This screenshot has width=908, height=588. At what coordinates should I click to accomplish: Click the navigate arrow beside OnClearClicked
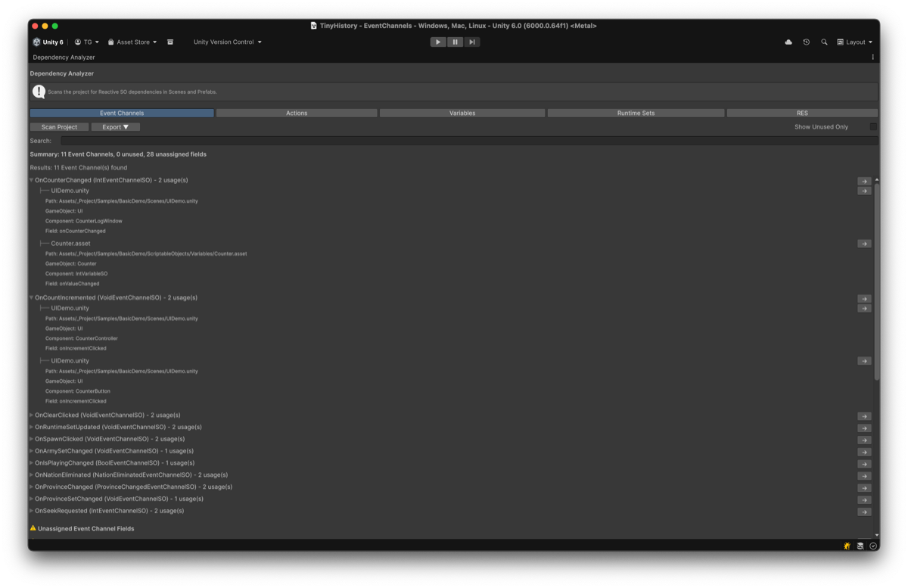point(863,415)
